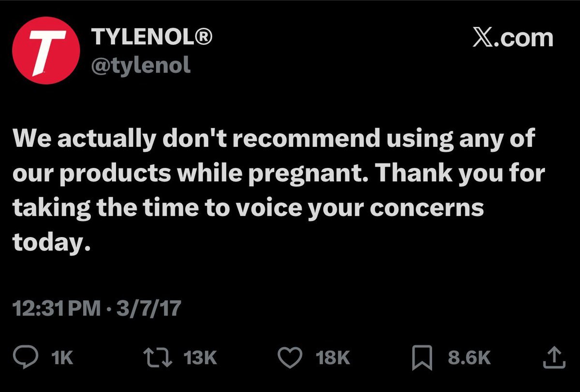Click the 8.6K bookmark count
The width and height of the screenshot is (580, 392).
(x=469, y=358)
